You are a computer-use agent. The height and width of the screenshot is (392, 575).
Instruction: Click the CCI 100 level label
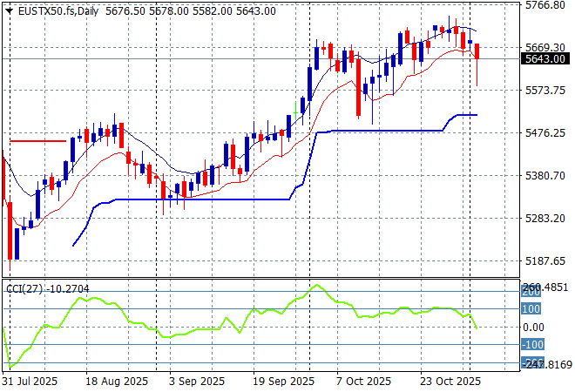point(531,308)
